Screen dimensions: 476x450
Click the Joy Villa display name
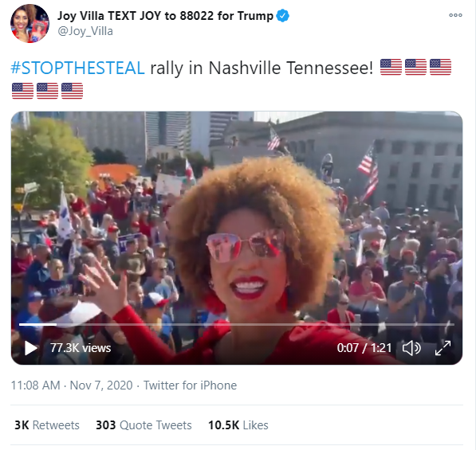(x=166, y=16)
